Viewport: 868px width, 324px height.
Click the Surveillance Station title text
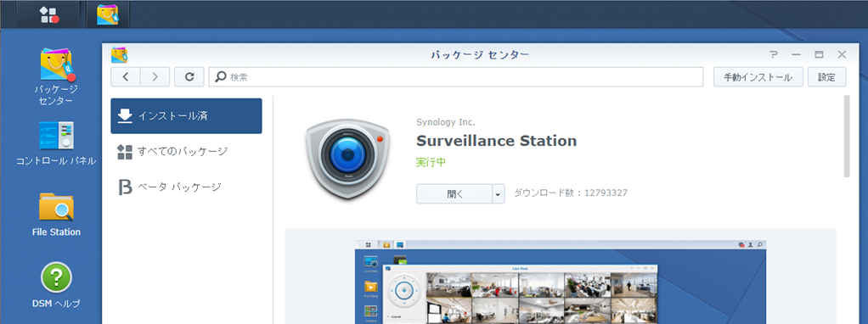pyautogui.click(x=497, y=141)
